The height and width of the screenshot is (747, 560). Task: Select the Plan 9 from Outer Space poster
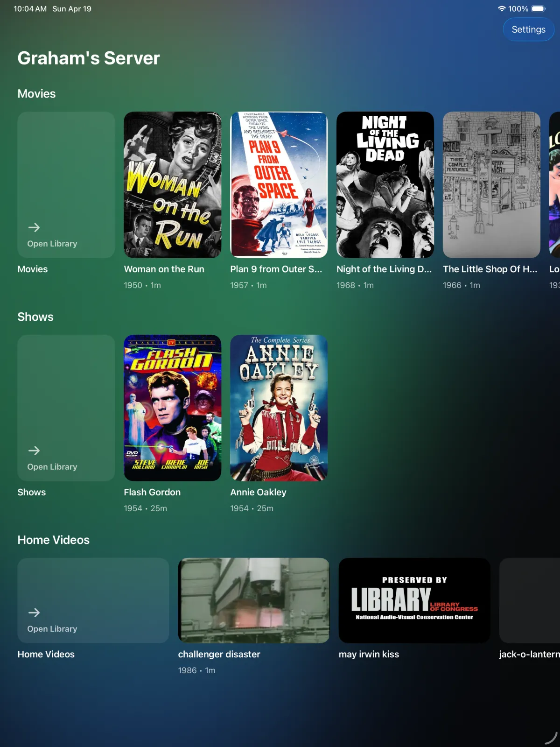(x=279, y=185)
